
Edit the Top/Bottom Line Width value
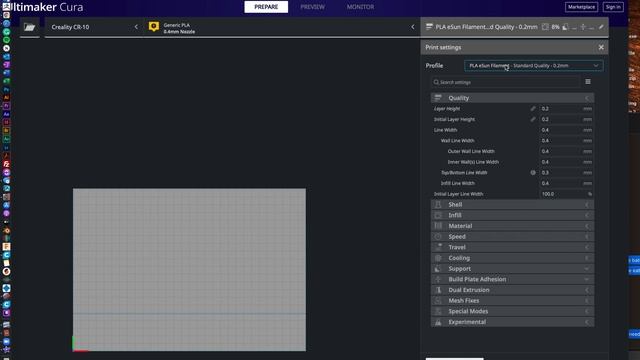point(566,173)
